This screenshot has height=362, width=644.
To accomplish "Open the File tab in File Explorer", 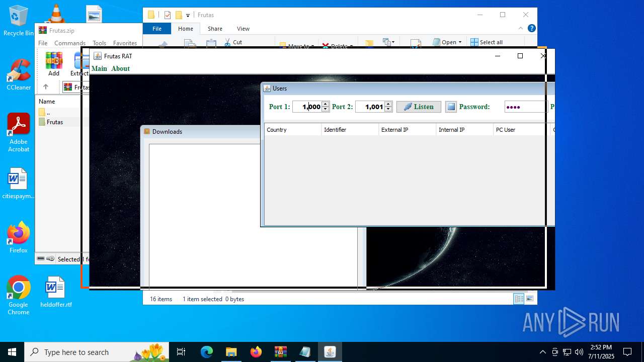I will click(157, 29).
